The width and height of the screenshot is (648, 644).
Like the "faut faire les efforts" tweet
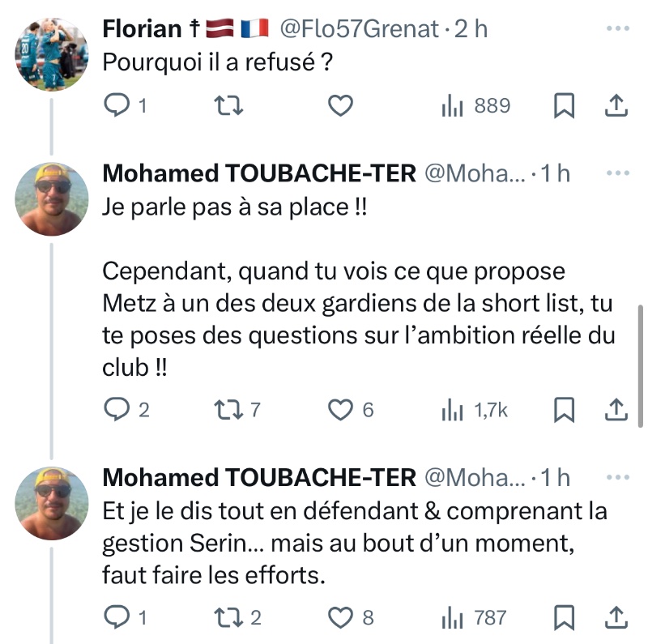[x=340, y=618]
